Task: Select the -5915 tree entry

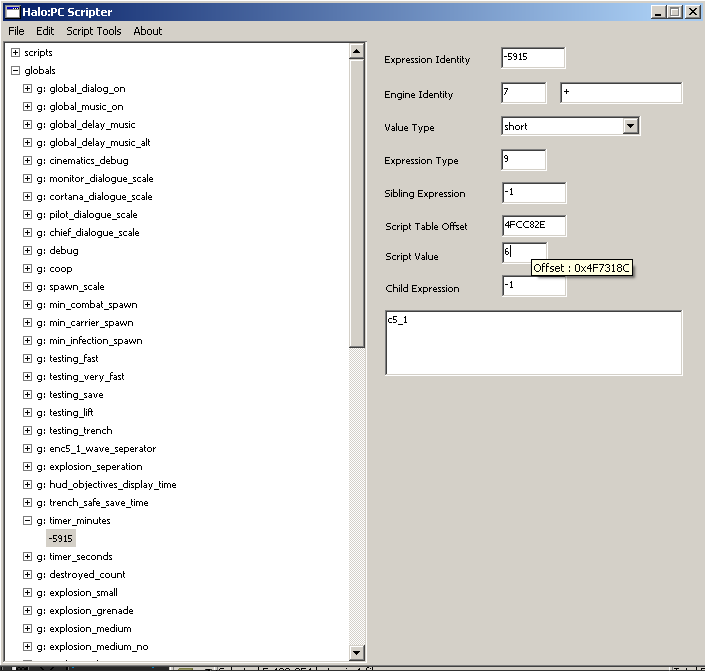Action: click(x=61, y=539)
